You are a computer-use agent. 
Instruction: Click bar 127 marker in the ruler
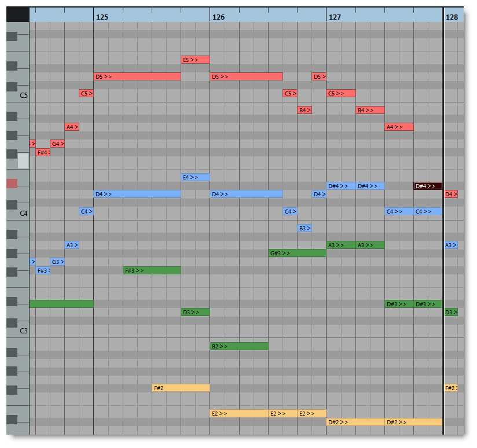[335, 17]
